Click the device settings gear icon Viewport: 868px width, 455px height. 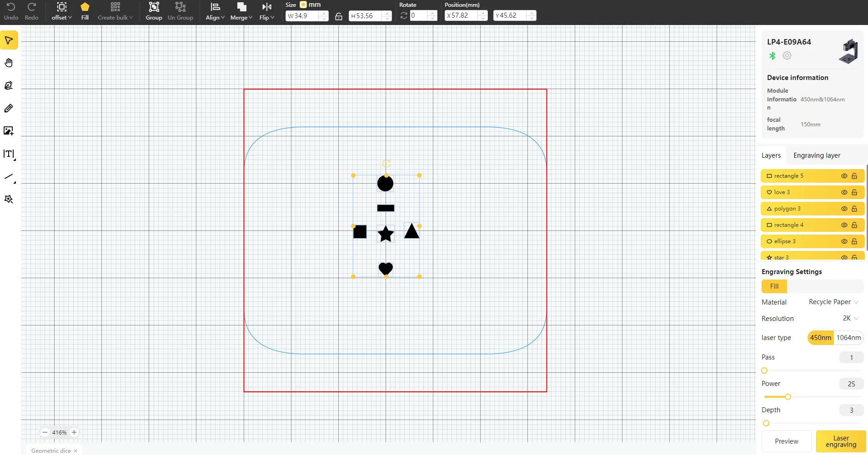787,55
